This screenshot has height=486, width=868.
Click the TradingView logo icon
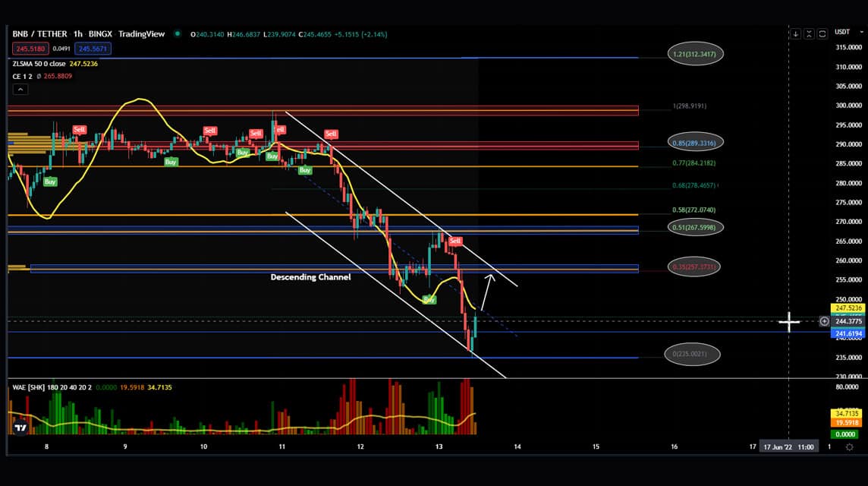pyautogui.click(x=20, y=428)
